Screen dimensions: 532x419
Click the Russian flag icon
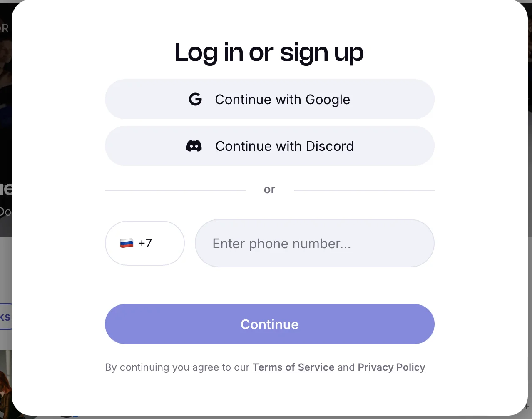pyautogui.click(x=127, y=243)
